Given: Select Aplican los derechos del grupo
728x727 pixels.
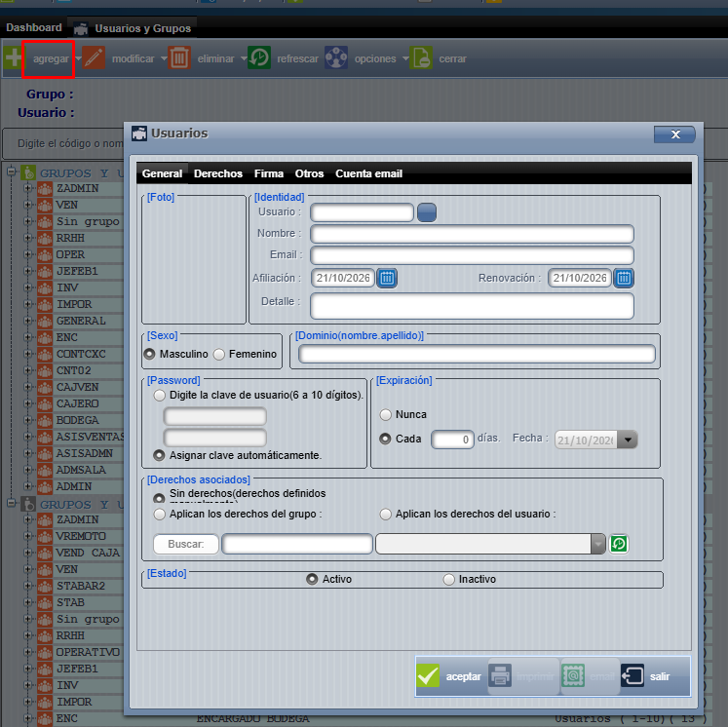Looking at the screenshot, I should [x=159, y=515].
